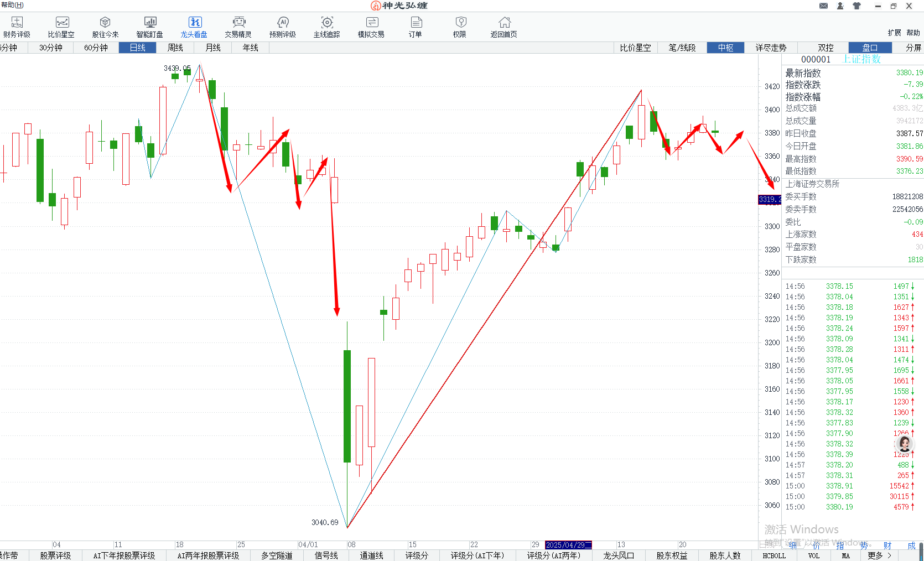The height and width of the screenshot is (561, 924).
Task: Click the 比价星空 toolbar icon
Action: click(61, 27)
